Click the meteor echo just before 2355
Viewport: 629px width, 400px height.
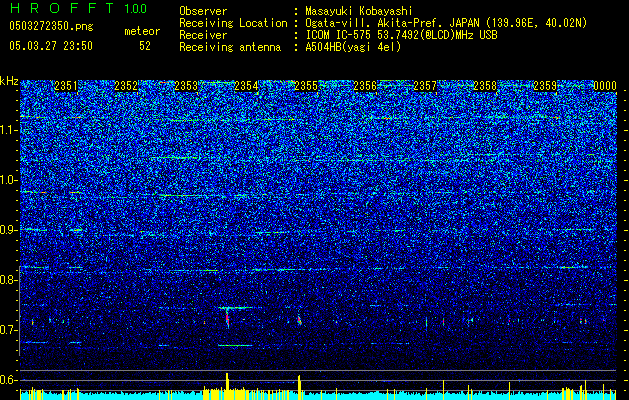(299, 320)
